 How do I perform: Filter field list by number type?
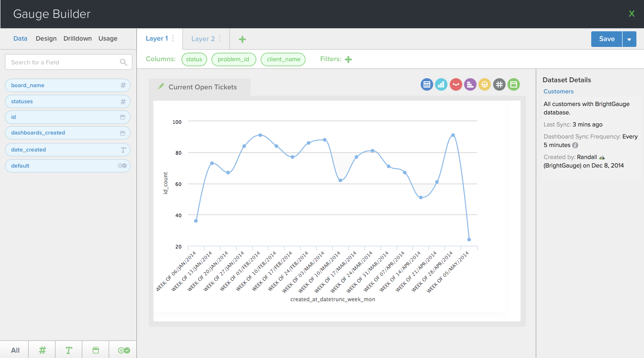pos(42,350)
